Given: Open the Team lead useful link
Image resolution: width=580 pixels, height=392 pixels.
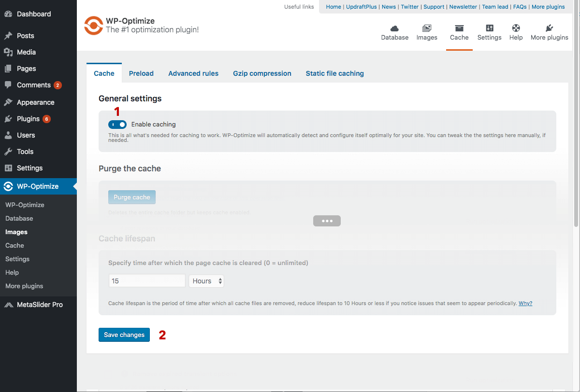Looking at the screenshot, I should click(x=495, y=7).
